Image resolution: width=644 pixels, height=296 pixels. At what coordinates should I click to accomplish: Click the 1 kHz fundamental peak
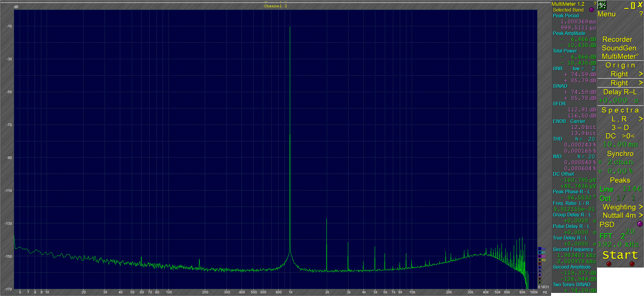pyautogui.click(x=290, y=138)
